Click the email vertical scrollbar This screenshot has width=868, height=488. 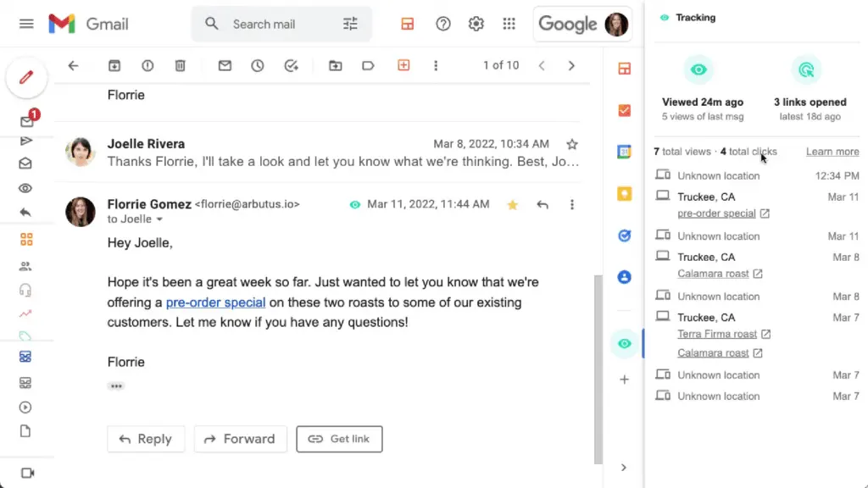[x=598, y=369]
